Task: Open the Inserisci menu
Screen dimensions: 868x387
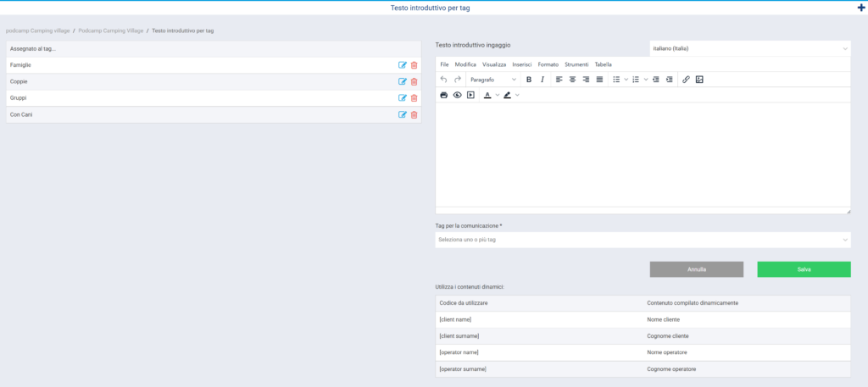Action: tap(522, 64)
